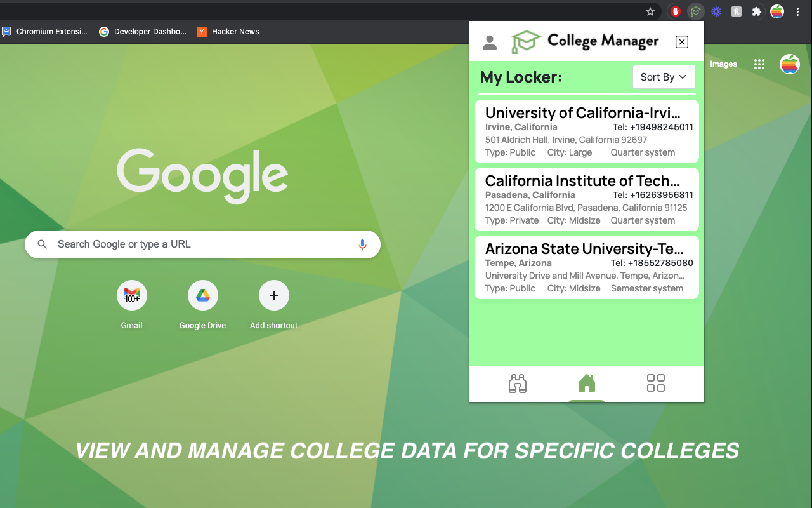The height and width of the screenshot is (508, 812).
Task: Open the Chrome three-dot menu
Action: point(797,11)
